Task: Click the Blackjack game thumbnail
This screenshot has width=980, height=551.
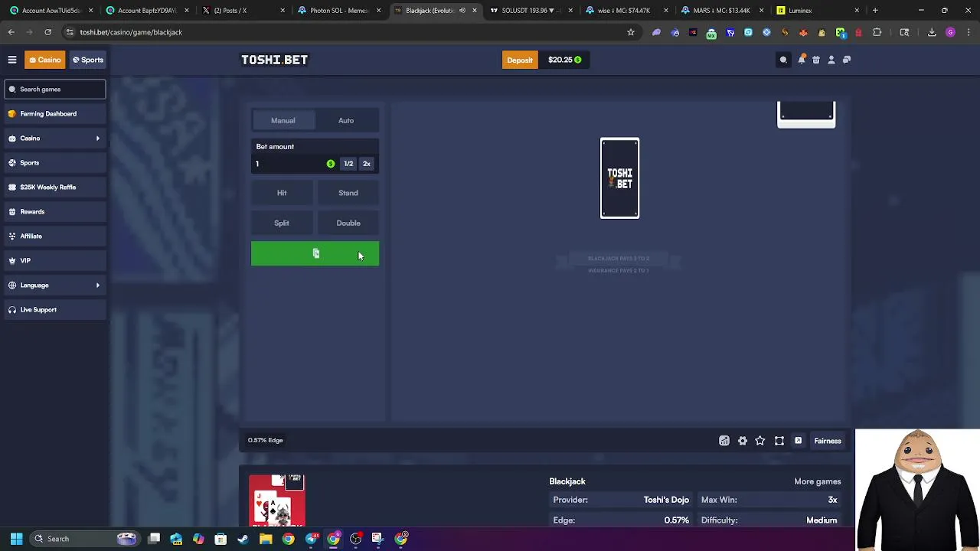Action: (x=277, y=500)
